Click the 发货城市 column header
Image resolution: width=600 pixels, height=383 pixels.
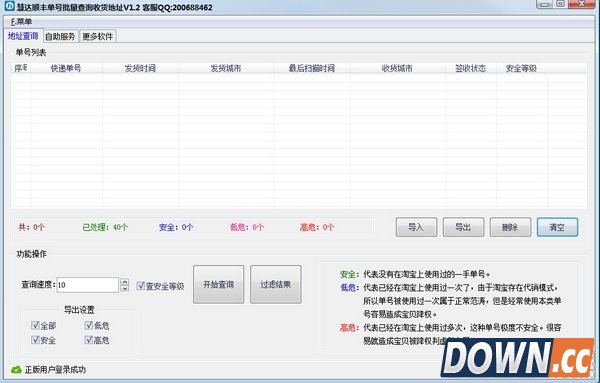coord(226,68)
